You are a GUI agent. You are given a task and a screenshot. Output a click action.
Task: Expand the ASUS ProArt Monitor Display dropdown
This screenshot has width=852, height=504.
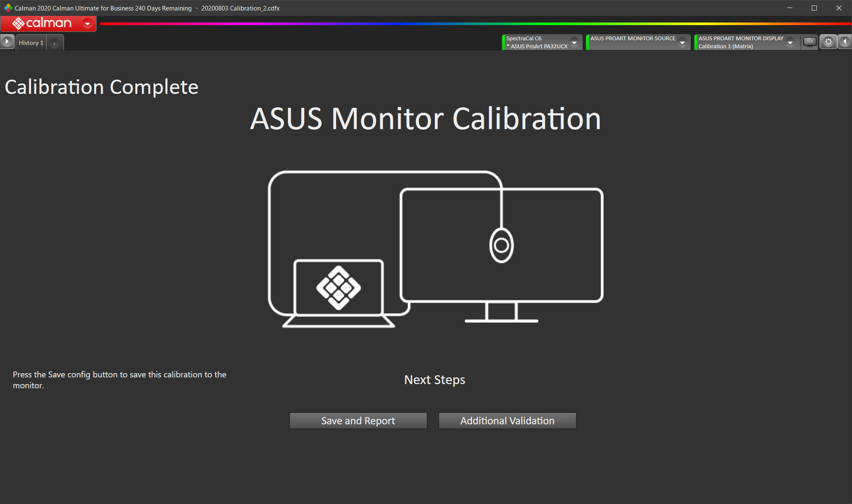(790, 42)
